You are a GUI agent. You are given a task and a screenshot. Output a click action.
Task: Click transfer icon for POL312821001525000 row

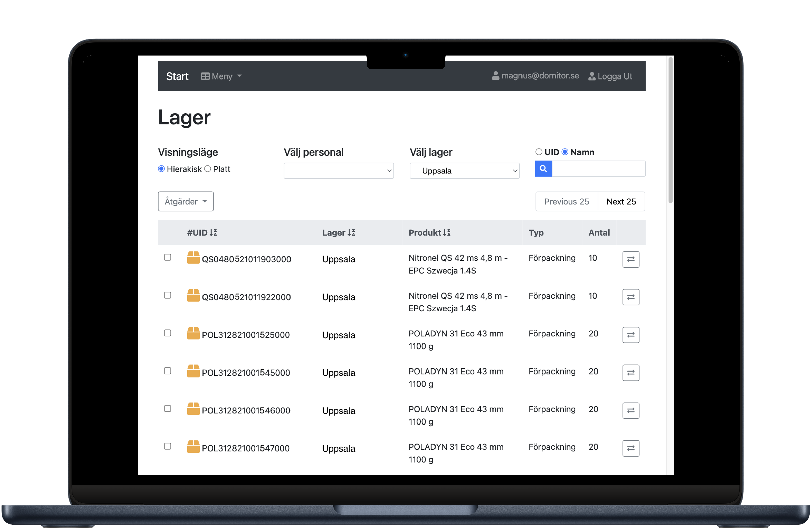coord(630,335)
